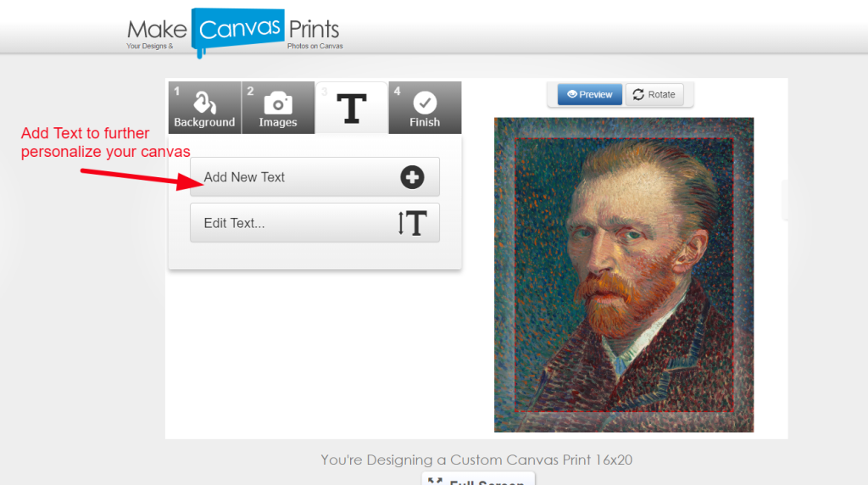Click the 'Custom Canvas Print 16x20' text

[x=542, y=460]
